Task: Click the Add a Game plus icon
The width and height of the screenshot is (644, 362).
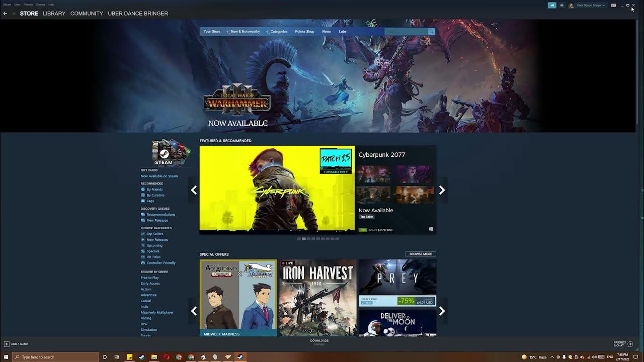Action: click(x=7, y=344)
